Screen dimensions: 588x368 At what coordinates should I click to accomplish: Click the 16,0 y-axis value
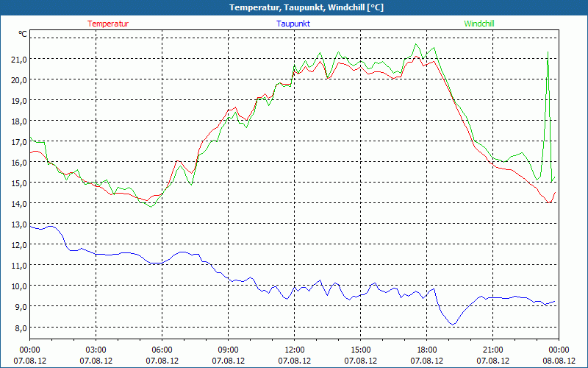click(20, 162)
